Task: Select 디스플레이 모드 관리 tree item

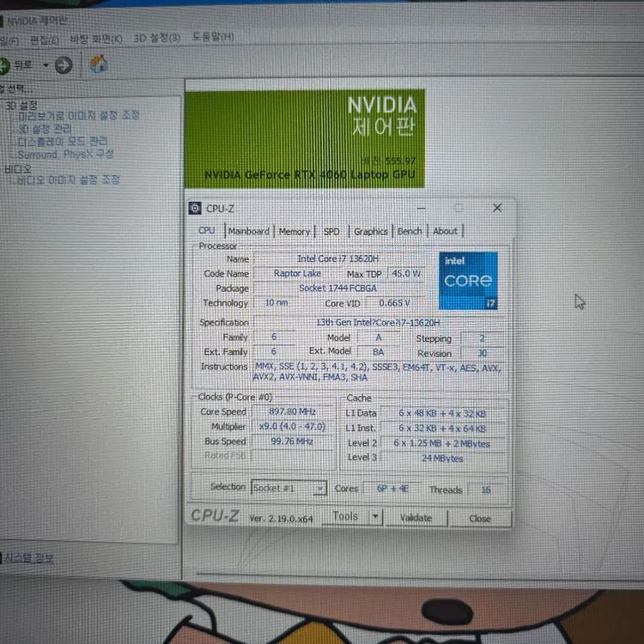Action: 63,142
